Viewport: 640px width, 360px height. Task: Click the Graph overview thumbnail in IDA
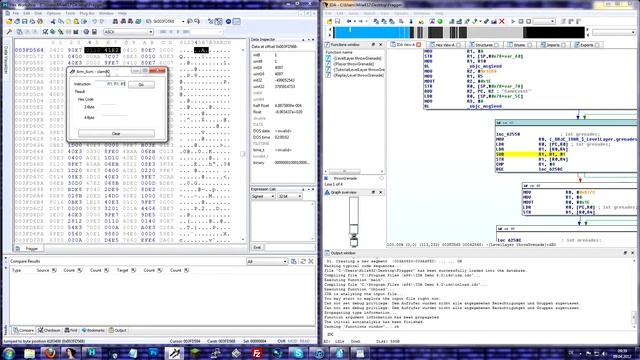[x=354, y=222]
